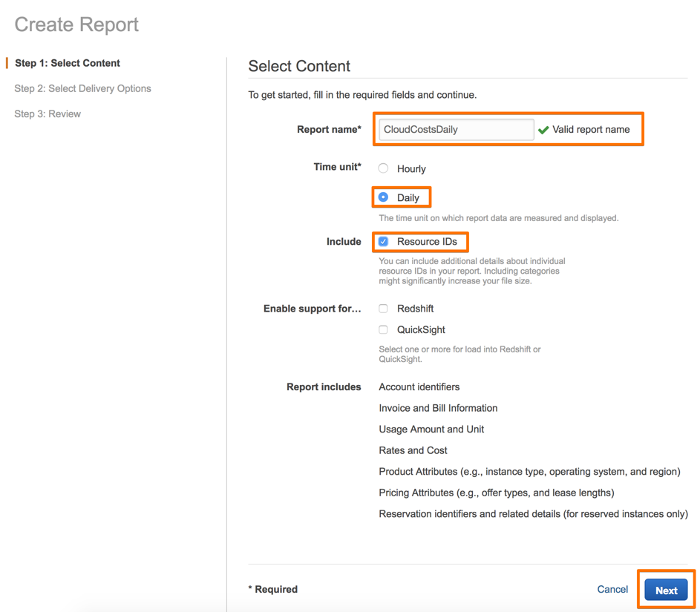This screenshot has height=612, width=700.
Task: Click the Product Attributes list entry
Action: [529, 472]
